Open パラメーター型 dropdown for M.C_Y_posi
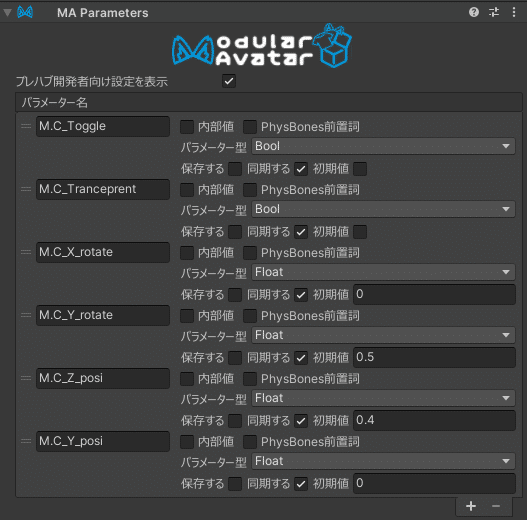Viewport: 527px width, 520px height. click(x=383, y=461)
